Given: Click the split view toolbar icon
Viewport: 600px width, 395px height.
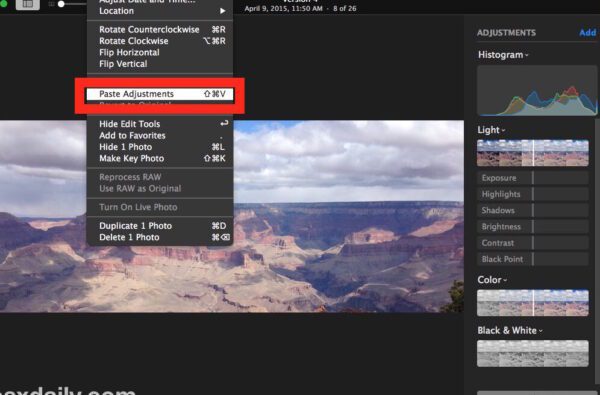Looking at the screenshot, I should [x=28, y=4].
